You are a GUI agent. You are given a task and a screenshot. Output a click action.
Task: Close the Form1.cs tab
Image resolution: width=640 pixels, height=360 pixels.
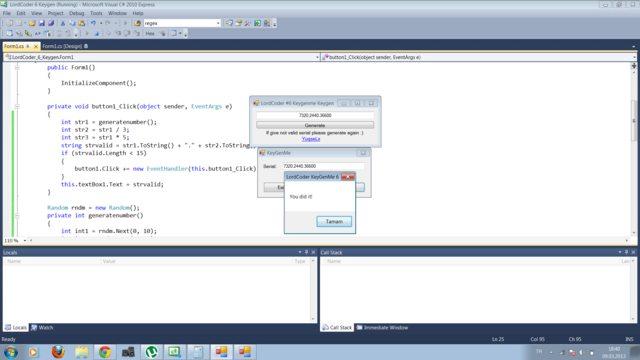coord(36,47)
